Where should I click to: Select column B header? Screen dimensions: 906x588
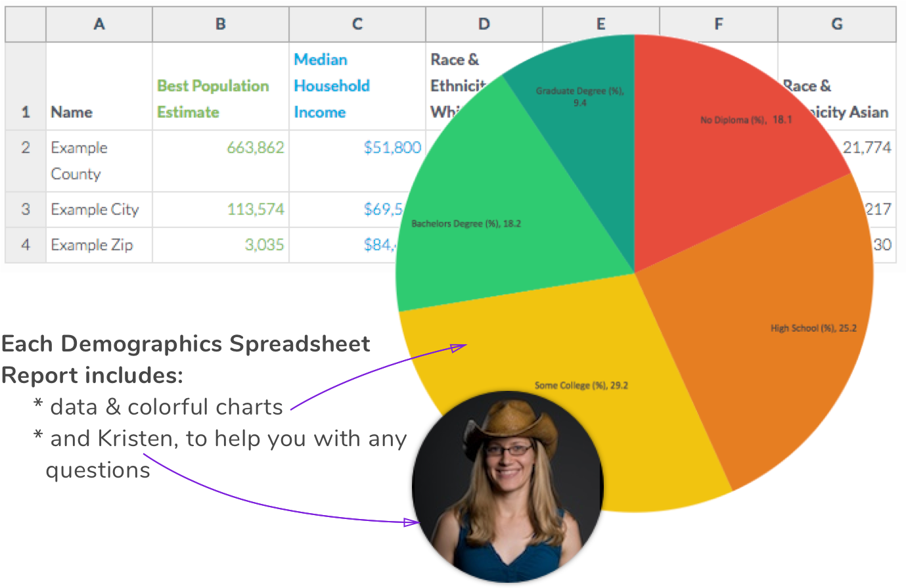[221, 24]
